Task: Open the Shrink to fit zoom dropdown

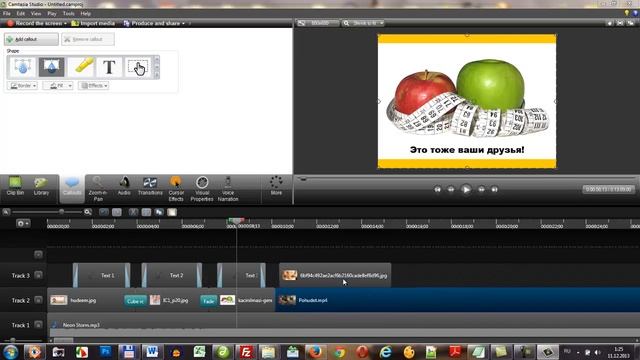Action: 363,23
